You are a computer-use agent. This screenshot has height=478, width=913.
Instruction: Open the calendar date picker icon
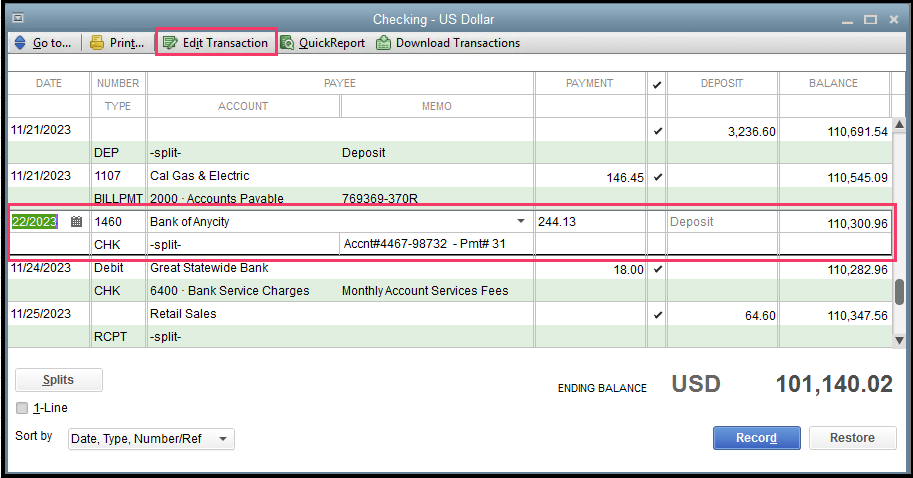(76, 221)
